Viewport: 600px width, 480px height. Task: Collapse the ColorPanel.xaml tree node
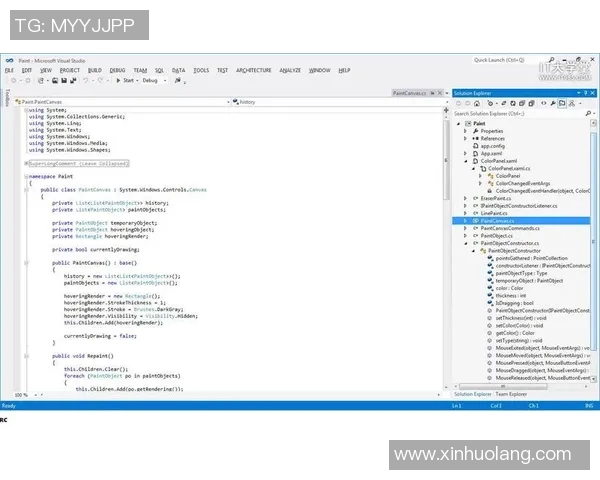[466, 161]
